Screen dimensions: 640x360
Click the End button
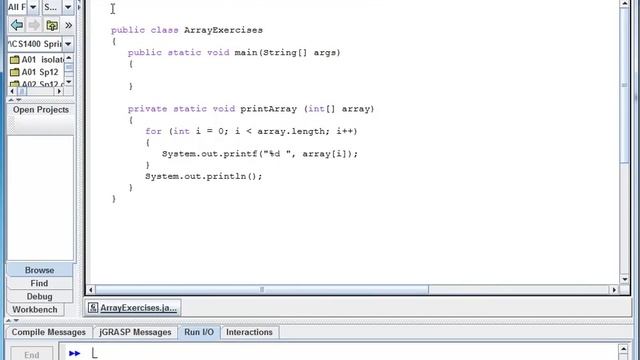pos(32,354)
